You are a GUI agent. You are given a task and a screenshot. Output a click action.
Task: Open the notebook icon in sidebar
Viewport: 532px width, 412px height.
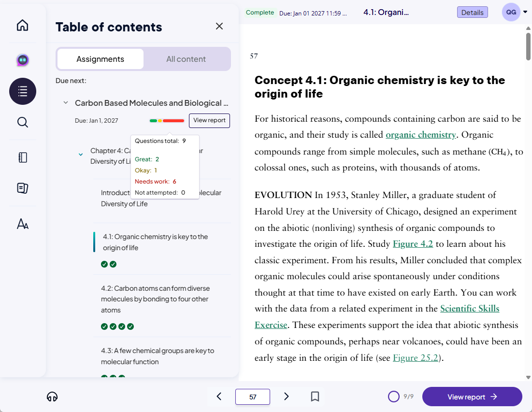[x=23, y=157]
